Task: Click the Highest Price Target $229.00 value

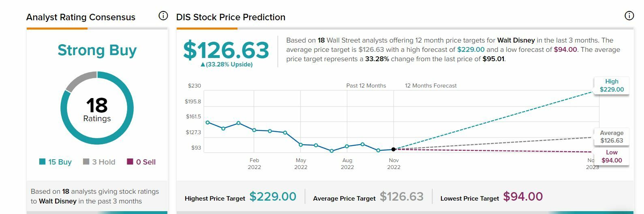Action: click(x=273, y=197)
